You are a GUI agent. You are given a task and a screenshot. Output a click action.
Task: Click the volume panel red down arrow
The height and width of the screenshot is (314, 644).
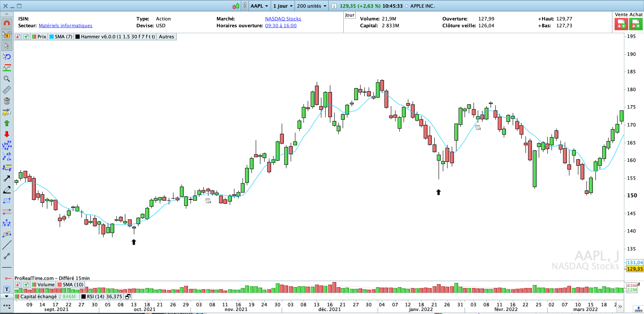click(x=17, y=285)
